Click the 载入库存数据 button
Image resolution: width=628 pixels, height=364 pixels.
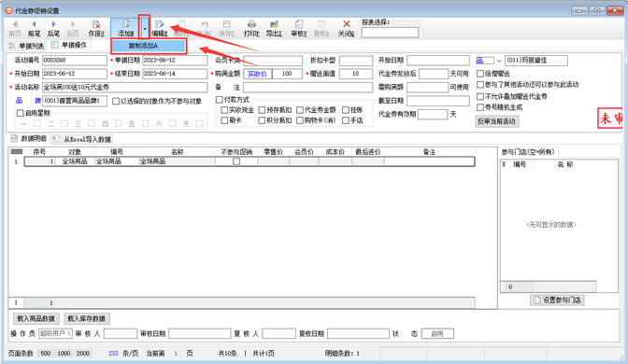pos(87,318)
